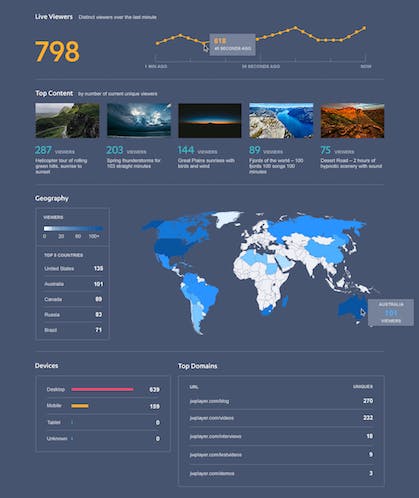The width and height of the screenshot is (419, 498).
Task: Click the viewers color gradient legend
Action: click(x=73, y=229)
